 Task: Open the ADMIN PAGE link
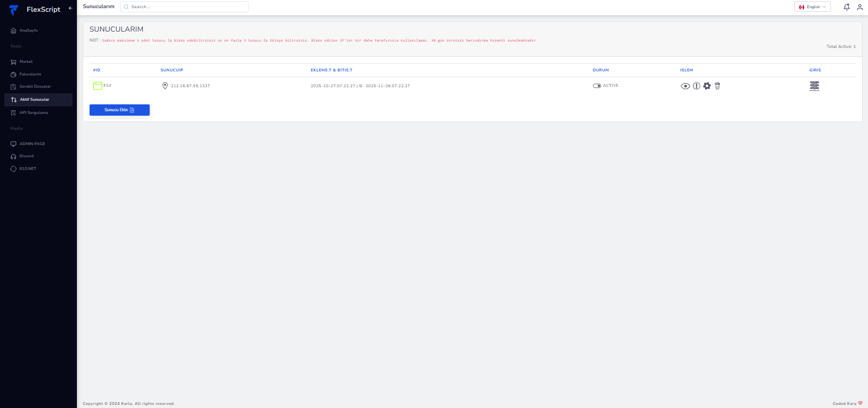pyautogui.click(x=32, y=144)
